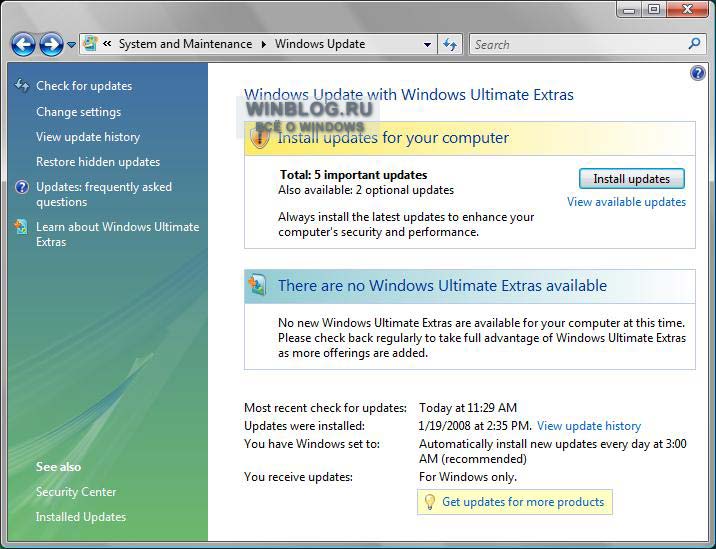Go forward using the Forward arrow button
The width and height of the screenshot is (716, 549).
click(51, 44)
